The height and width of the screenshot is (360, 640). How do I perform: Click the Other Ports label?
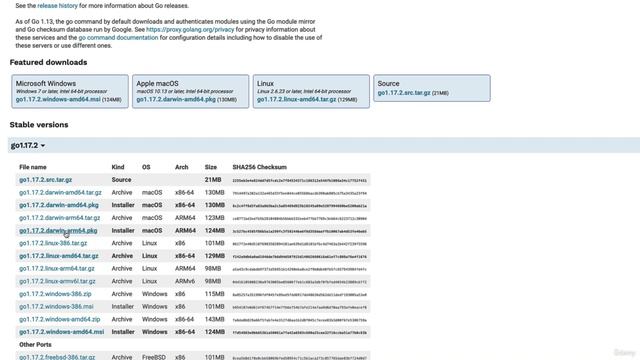tap(35, 344)
